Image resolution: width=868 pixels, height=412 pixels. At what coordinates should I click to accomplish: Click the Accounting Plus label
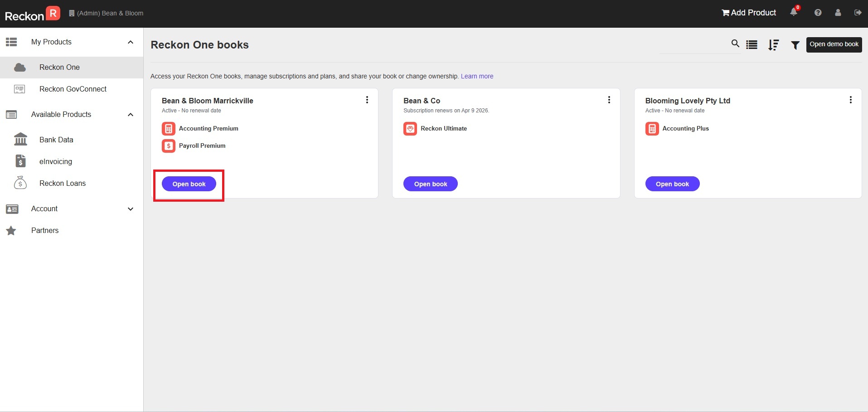pyautogui.click(x=685, y=129)
